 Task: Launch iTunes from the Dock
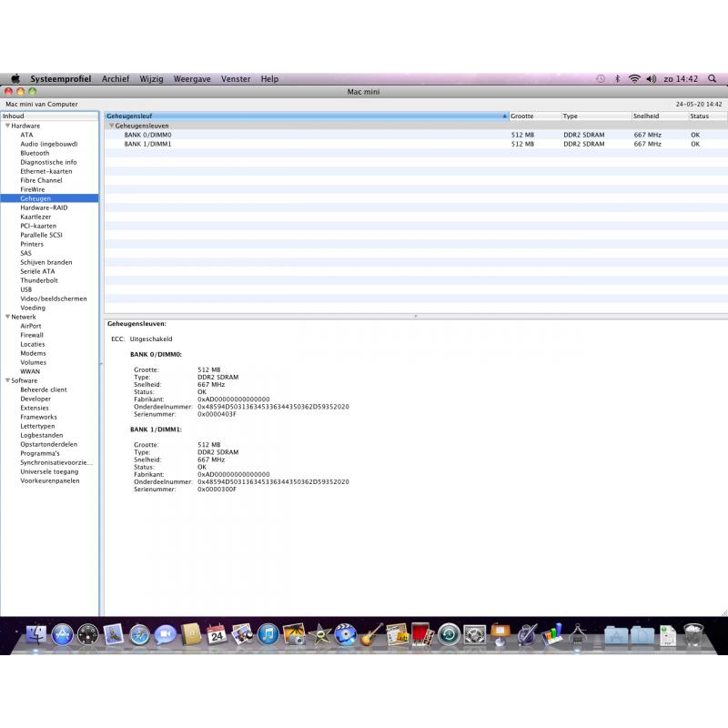point(268,634)
